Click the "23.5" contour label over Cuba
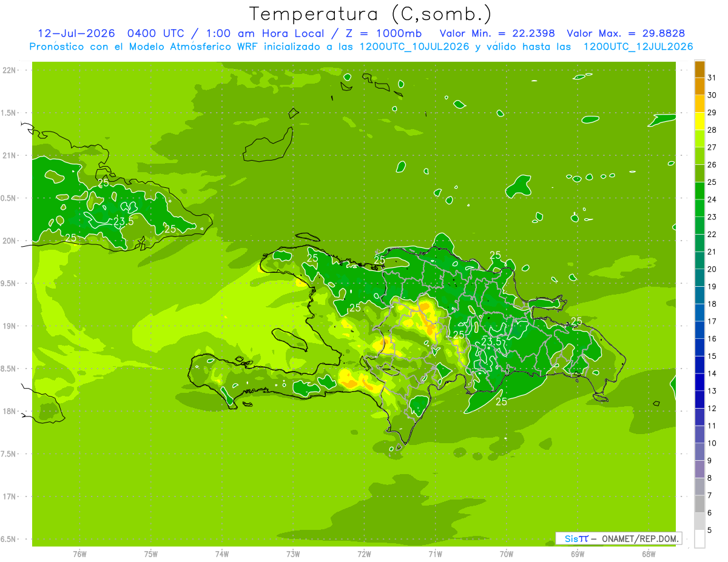This screenshot has height=562, width=728. pyautogui.click(x=124, y=221)
